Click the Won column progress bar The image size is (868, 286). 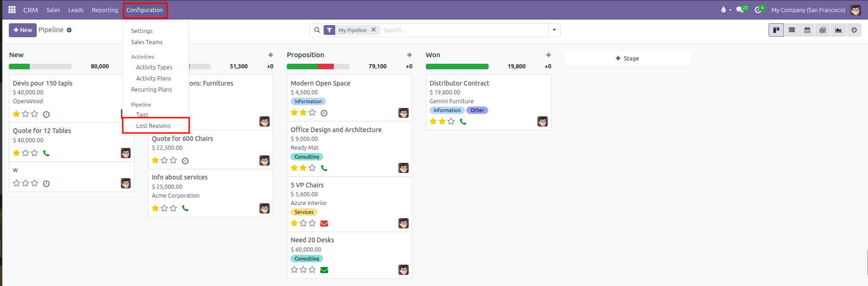(457, 67)
